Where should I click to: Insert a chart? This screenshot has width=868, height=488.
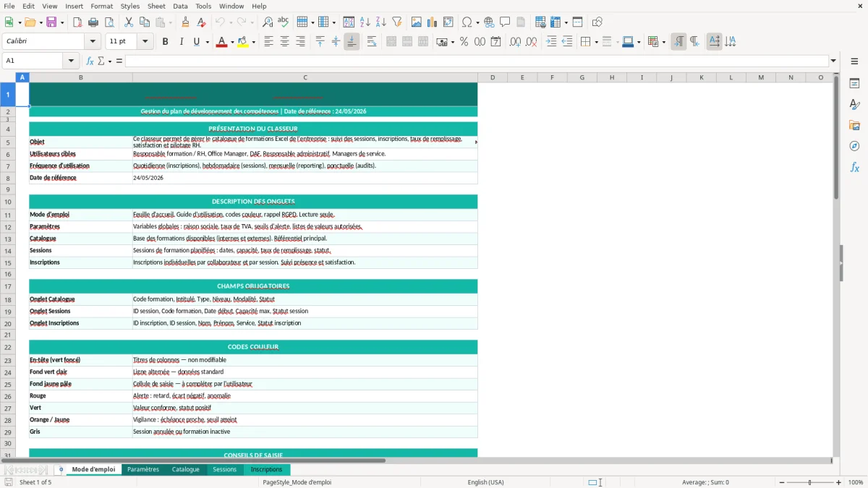pos(433,22)
